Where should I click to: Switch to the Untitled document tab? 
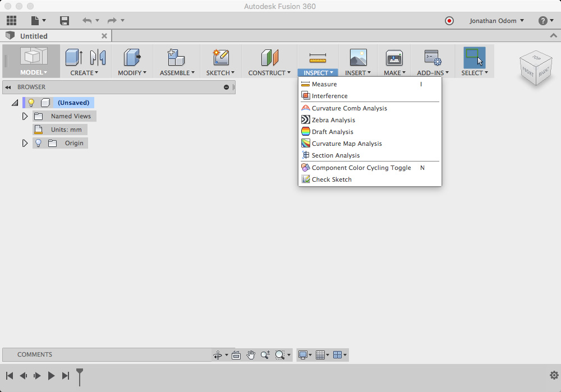point(34,36)
